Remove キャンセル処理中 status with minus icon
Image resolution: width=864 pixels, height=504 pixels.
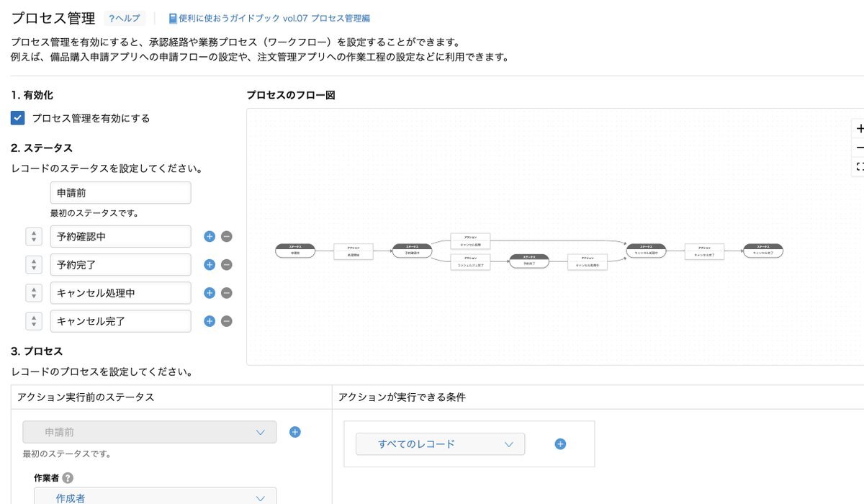pos(226,293)
